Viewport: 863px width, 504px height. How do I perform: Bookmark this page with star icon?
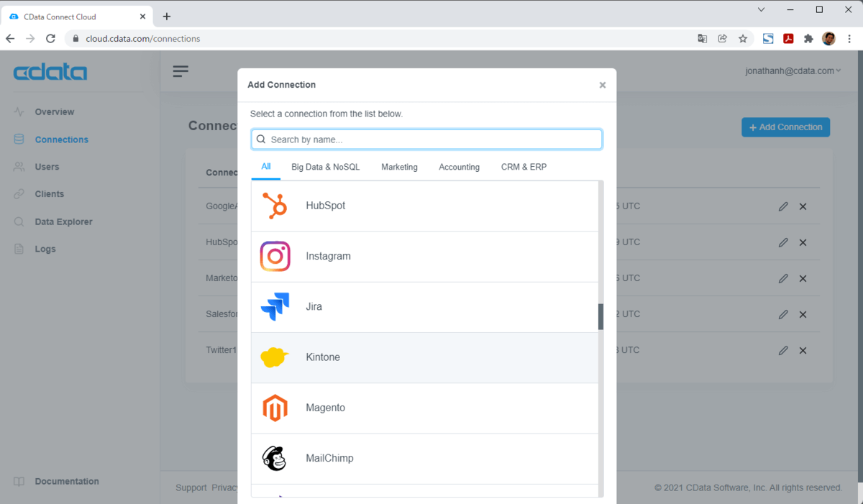tap(743, 39)
